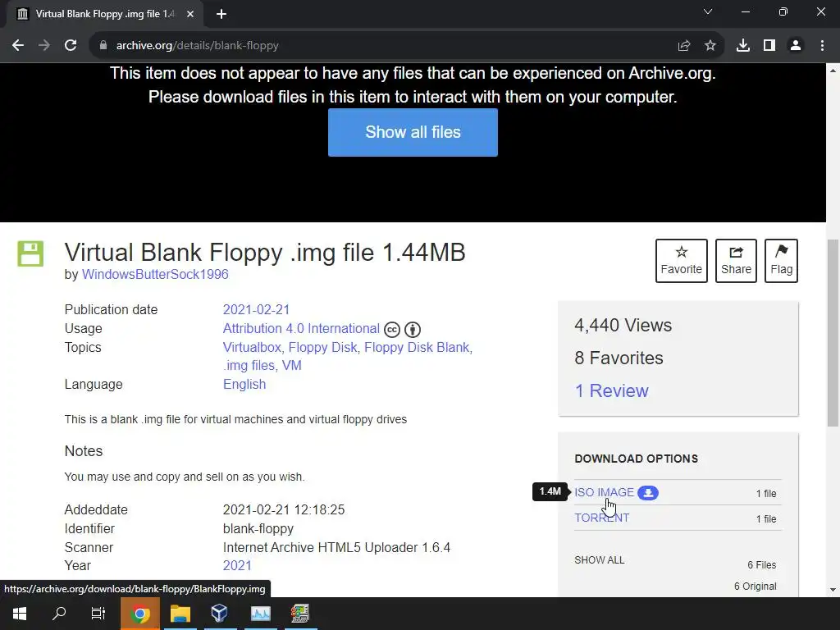The image size is (840, 630).
Task: Open publication date 2021-02-21 link
Action: click(x=256, y=309)
